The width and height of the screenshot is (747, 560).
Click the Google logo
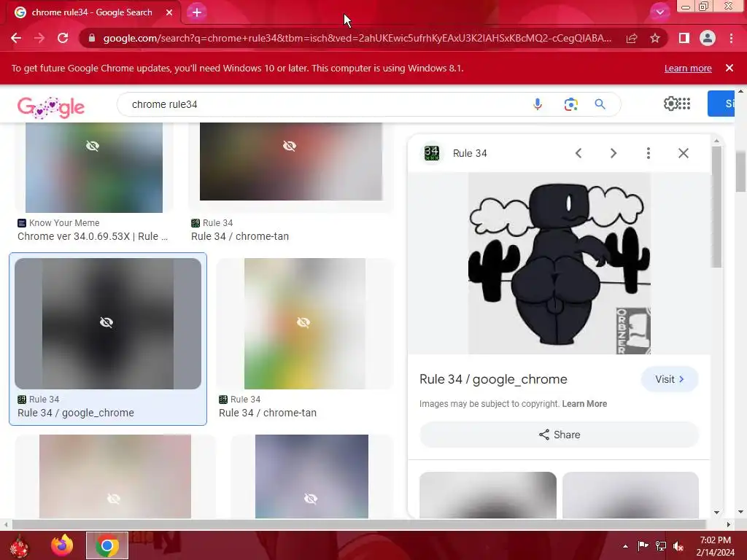tap(51, 106)
